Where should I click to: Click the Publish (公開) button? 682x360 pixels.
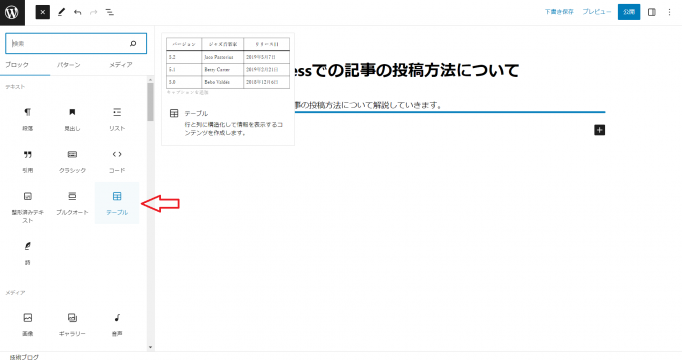click(x=629, y=12)
